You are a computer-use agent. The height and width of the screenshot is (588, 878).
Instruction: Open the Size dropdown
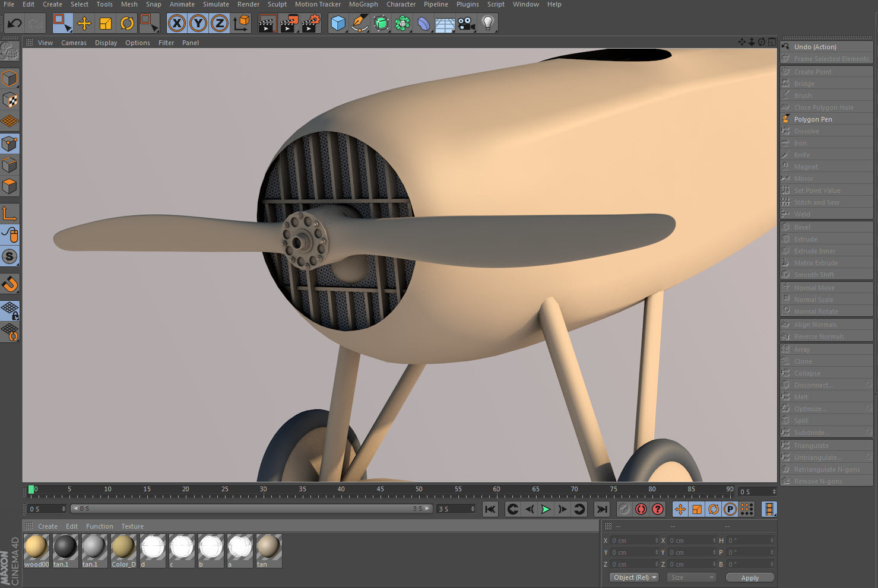pyautogui.click(x=692, y=577)
